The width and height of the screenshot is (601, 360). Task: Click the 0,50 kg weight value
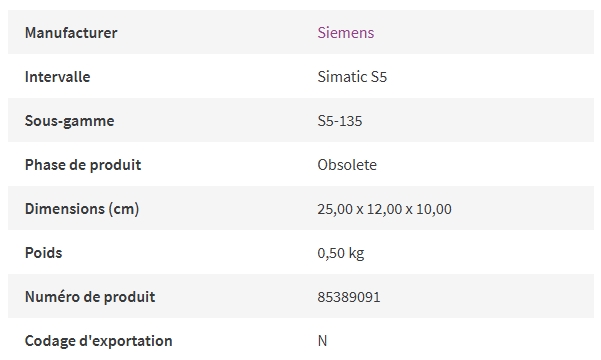pos(341,253)
